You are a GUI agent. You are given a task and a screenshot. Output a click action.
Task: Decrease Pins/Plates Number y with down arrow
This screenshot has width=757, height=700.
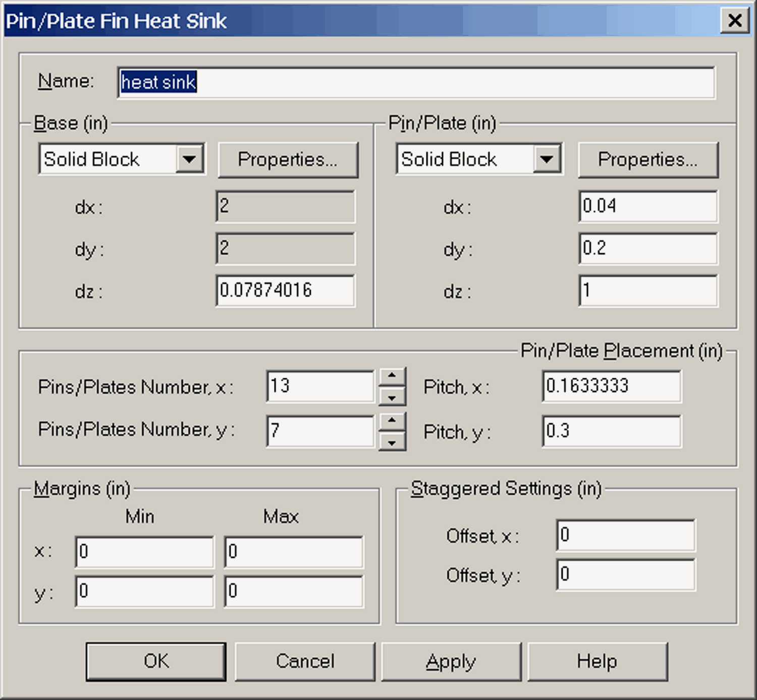pyautogui.click(x=392, y=442)
